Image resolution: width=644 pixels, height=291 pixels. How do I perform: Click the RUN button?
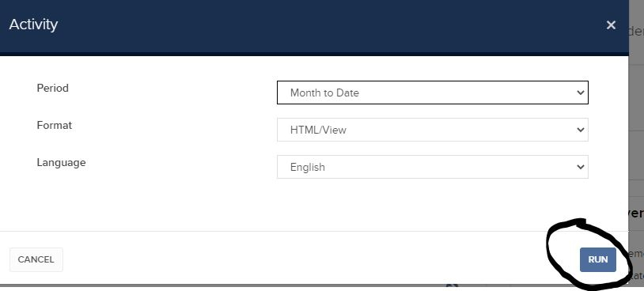[x=597, y=259]
